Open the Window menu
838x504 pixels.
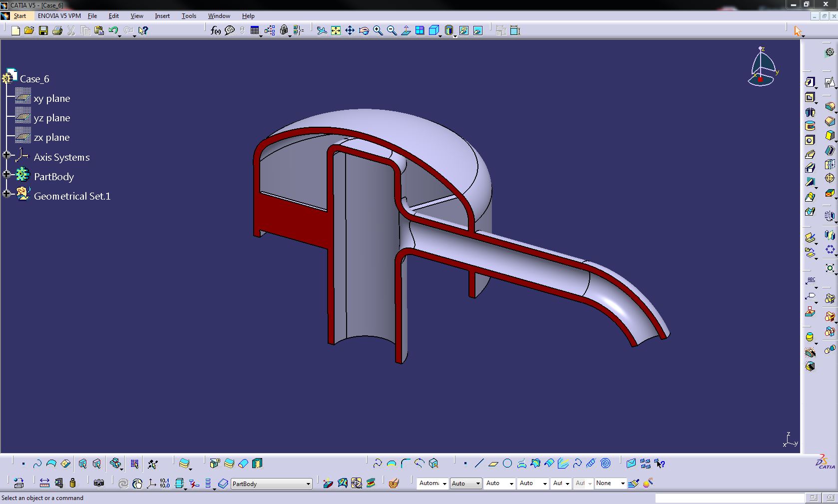click(x=219, y=16)
